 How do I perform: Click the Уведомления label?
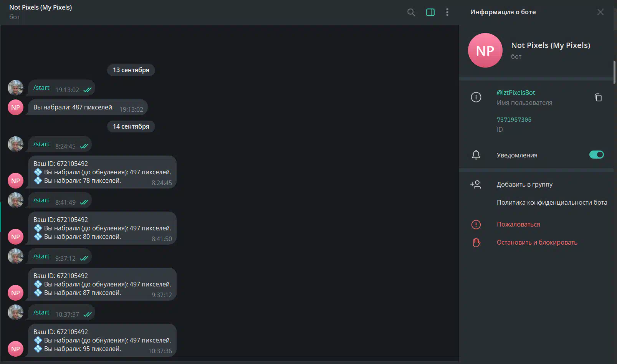(517, 155)
